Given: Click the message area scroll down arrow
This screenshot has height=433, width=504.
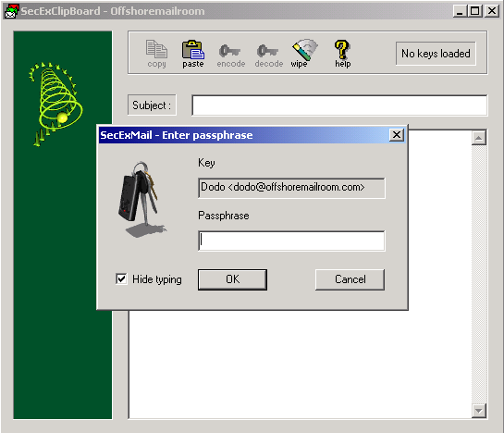Looking at the screenshot, I should pos(479,411).
